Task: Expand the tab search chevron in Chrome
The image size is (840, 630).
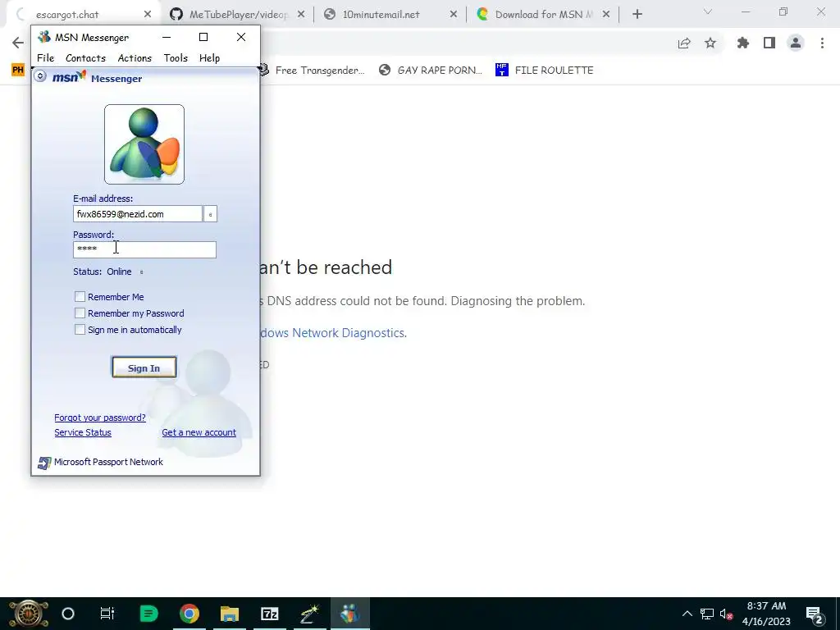Action: pos(708,11)
